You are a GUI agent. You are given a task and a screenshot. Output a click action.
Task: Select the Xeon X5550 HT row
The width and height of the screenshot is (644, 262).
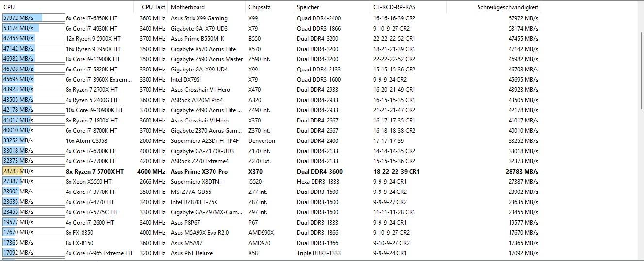coord(89,182)
